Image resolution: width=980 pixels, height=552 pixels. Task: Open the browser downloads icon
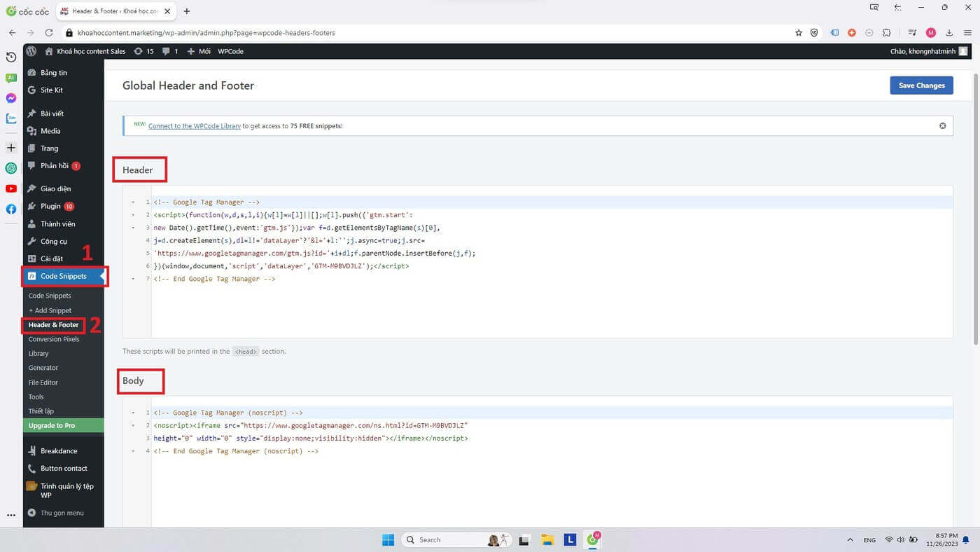click(949, 33)
